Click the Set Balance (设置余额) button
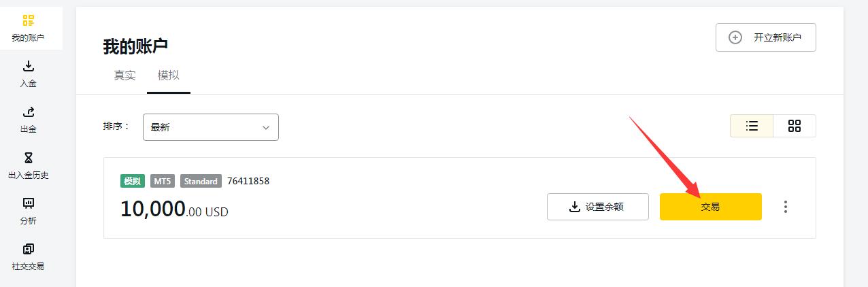Viewport: 868px width, 287px height. pyautogui.click(x=597, y=207)
